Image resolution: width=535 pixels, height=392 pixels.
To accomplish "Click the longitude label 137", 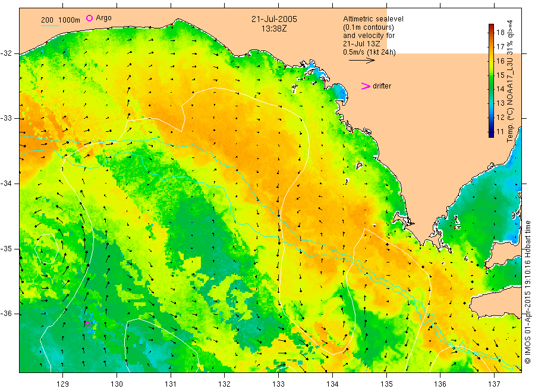I will pos(494,384).
